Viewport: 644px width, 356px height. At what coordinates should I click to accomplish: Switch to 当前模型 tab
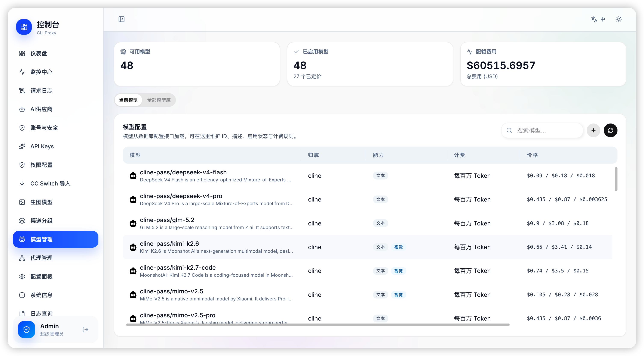pos(128,100)
